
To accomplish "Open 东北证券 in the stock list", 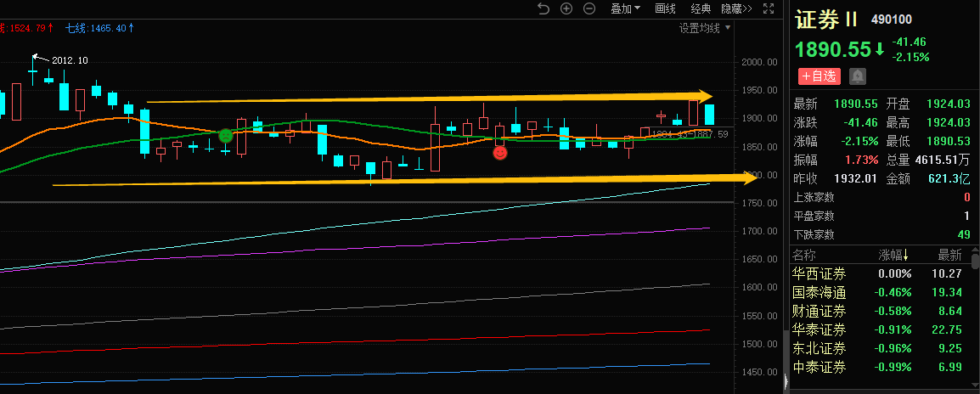I will click(819, 348).
